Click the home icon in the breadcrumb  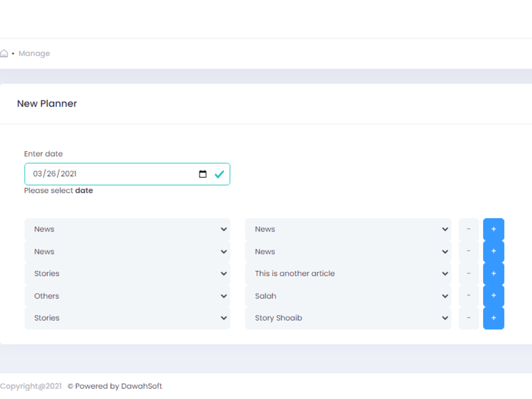4,53
